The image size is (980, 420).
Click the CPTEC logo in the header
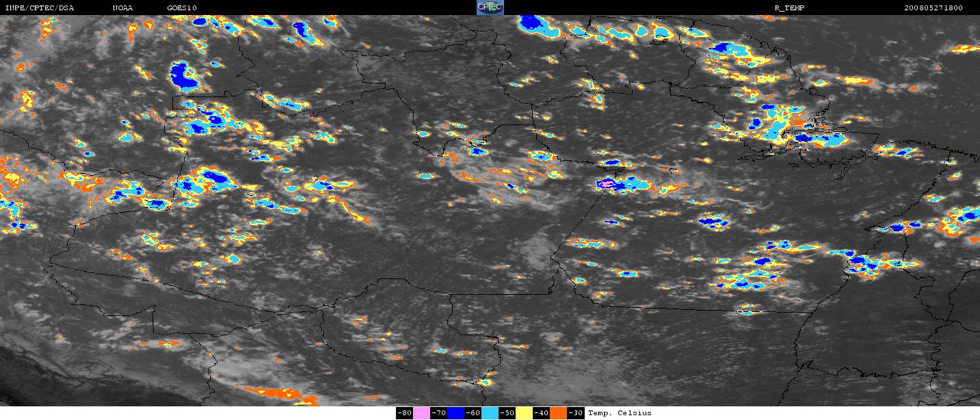click(490, 8)
